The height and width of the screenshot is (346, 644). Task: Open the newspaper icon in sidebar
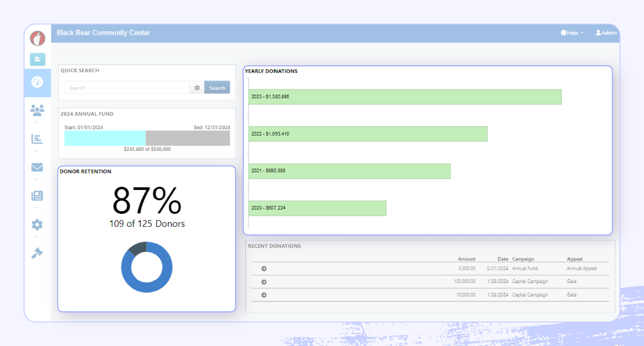pyautogui.click(x=37, y=196)
